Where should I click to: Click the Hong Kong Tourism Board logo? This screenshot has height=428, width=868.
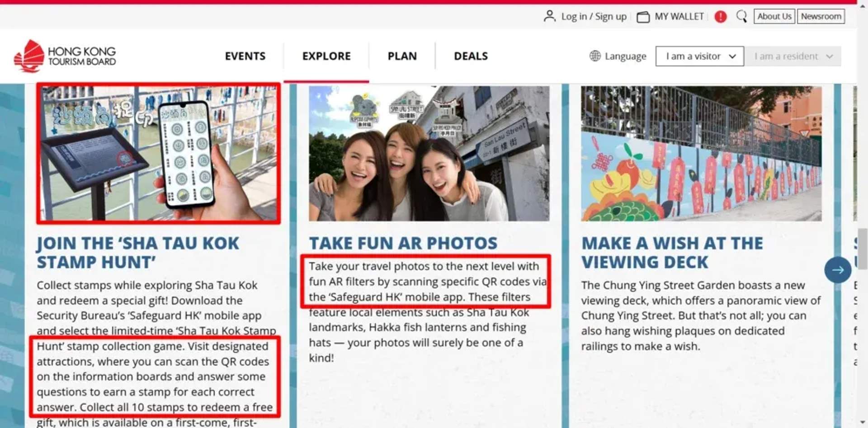coord(65,56)
